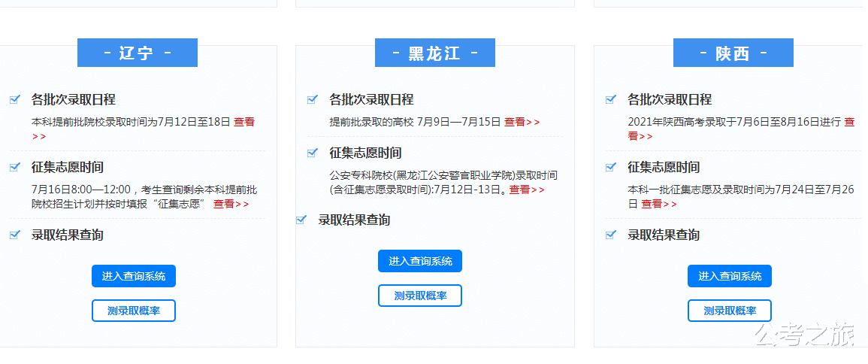Viewport: 868px width, 364px height.
Task: Click checkmark icon beside 辽宁 录取结果查询
Action: pos(15,235)
